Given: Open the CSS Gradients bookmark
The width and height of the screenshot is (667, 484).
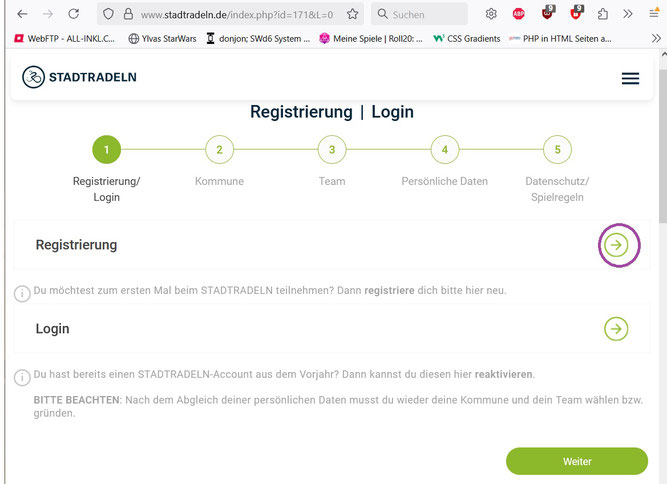Looking at the screenshot, I should pyautogui.click(x=467, y=39).
